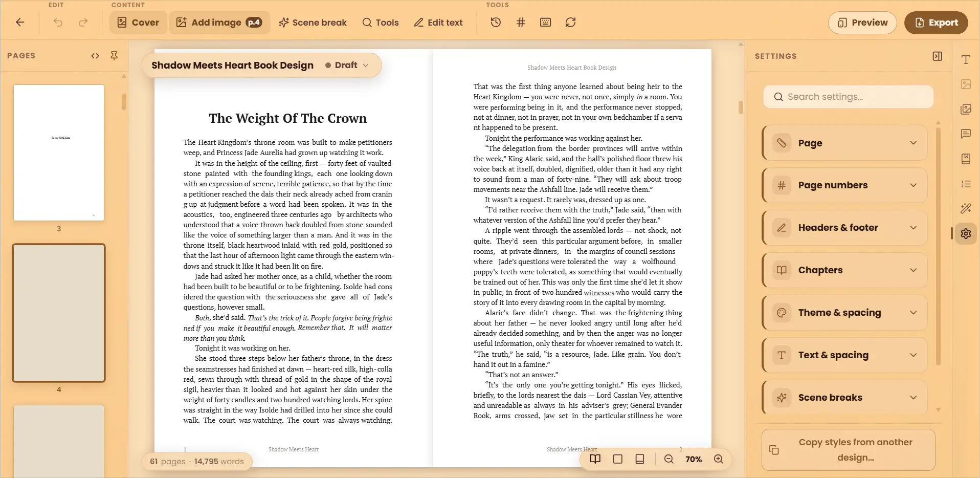Click the Cover toolbar button
The height and width of the screenshot is (478, 980).
coord(138,23)
